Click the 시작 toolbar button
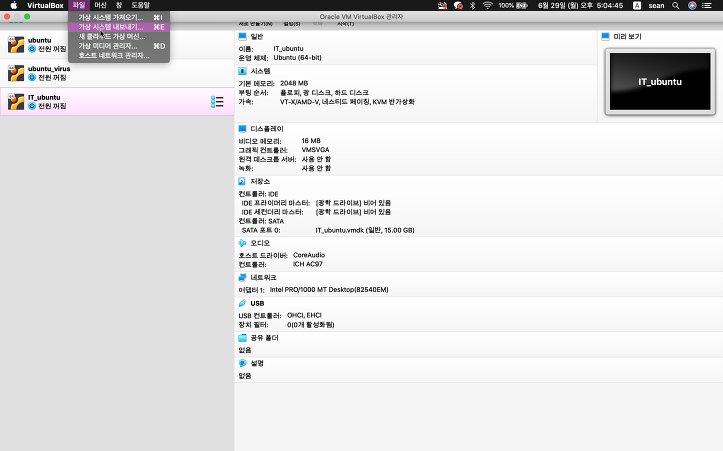The width and height of the screenshot is (723, 451). (x=345, y=24)
